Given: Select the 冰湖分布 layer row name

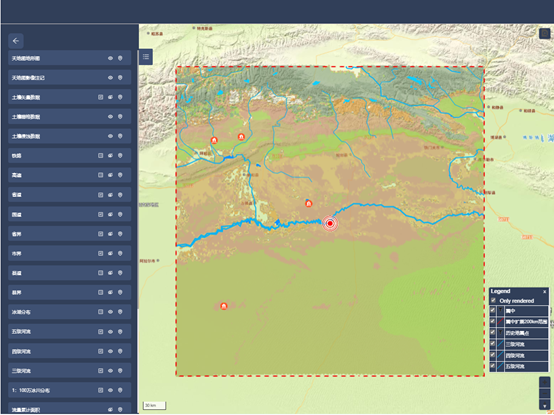Looking at the screenshot, I should point(21,312).
